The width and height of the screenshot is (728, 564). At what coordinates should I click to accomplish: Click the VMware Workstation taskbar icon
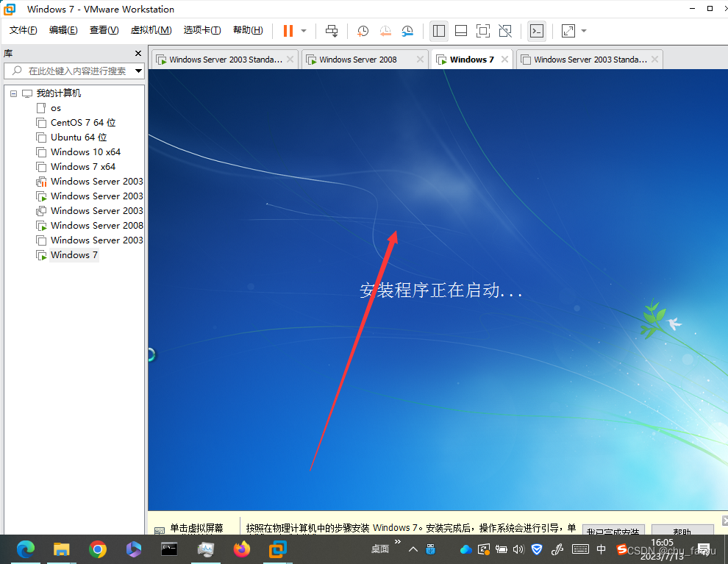[x=278, y=549]
